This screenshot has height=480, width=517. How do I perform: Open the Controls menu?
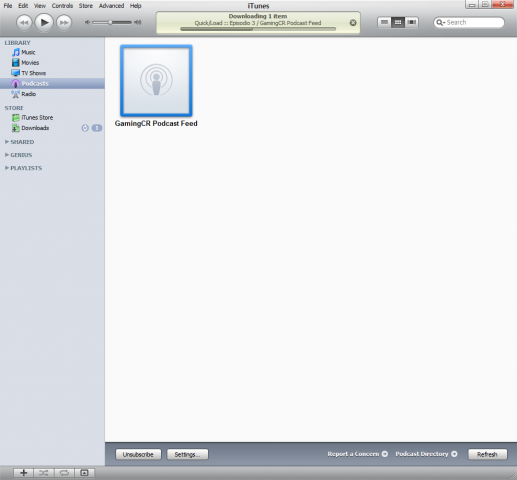(62, 6)
